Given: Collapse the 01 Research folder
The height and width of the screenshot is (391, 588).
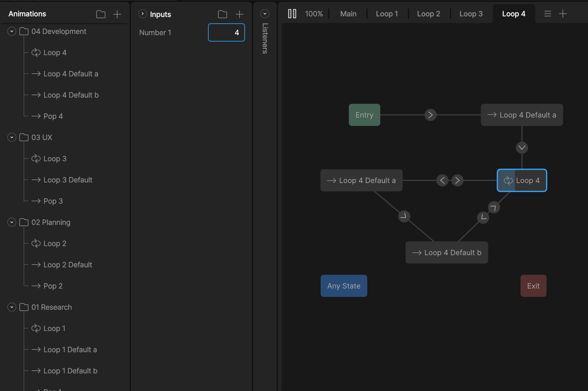Looking at the screenshot, I should [x=12, y=307].
